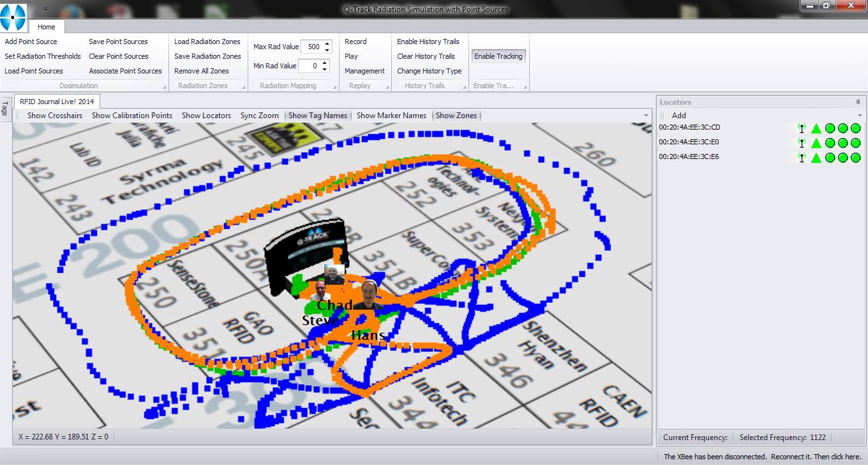
Task: Click Set Radiation Thresholds
Action: [x=43, y=56]
